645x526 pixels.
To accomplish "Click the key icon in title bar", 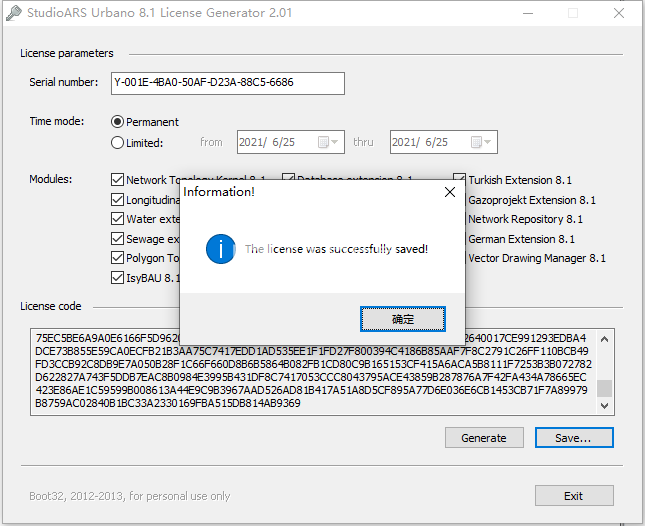I will [13, 13].
